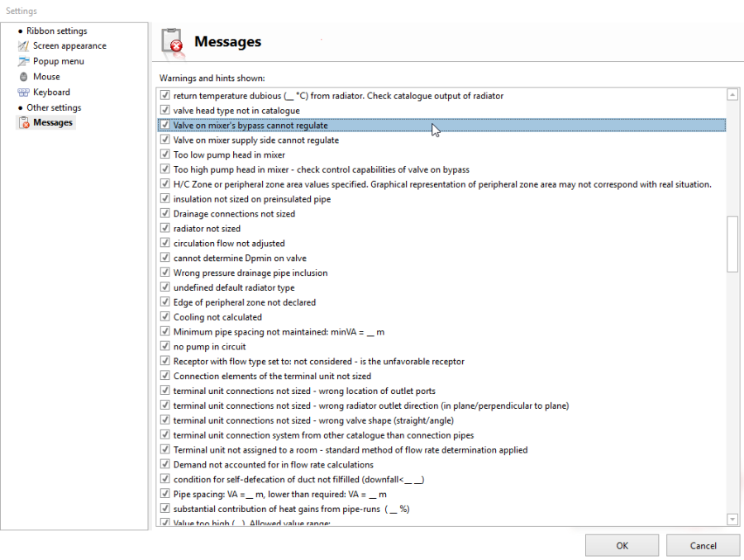Toggle the 'radiator not sized' checkbox
Screen dimensions: 744x560
coord(165,229)
